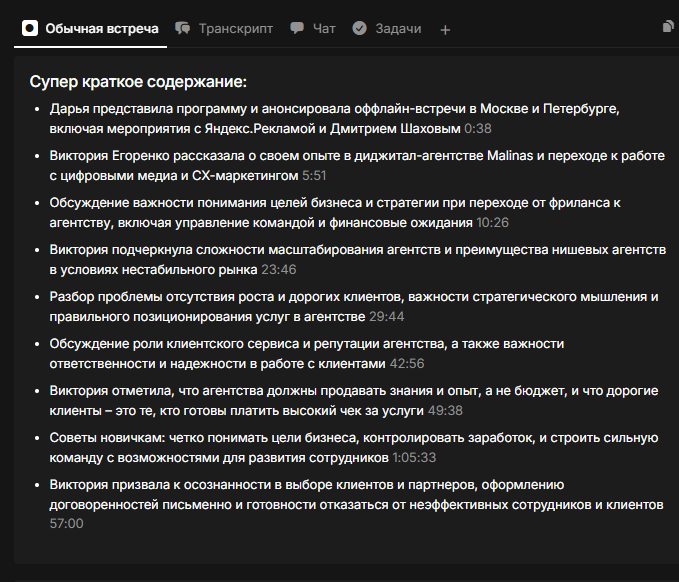Viewport: 679px width, 582px height.
Task: Select the bullet starting Обсуждение роли клиентского
Action: [307, 354]
